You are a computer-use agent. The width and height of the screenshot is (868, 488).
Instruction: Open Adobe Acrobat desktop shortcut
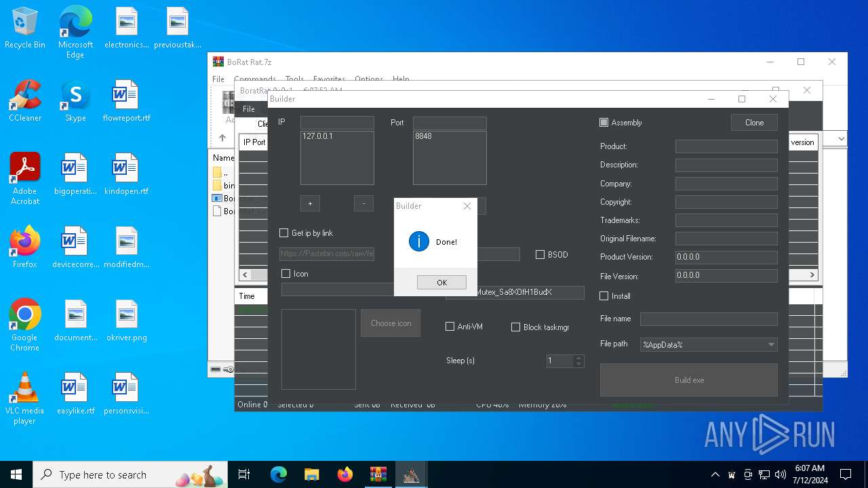[x=25, y=179]
